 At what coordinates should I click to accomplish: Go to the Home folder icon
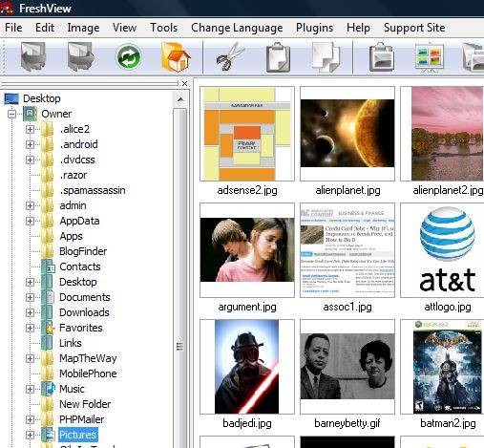coord(176,57)
